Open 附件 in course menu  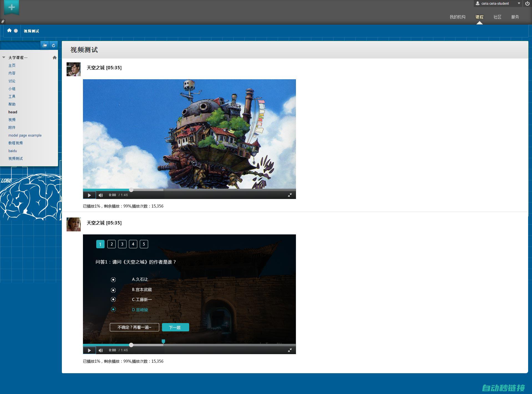click(x=12, y=127)
